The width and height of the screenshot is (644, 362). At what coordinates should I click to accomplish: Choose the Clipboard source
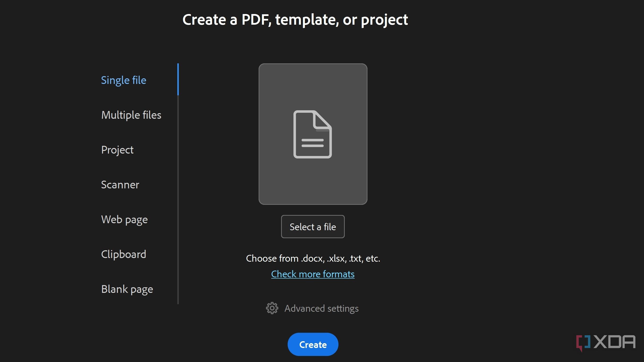click(123, 255)
